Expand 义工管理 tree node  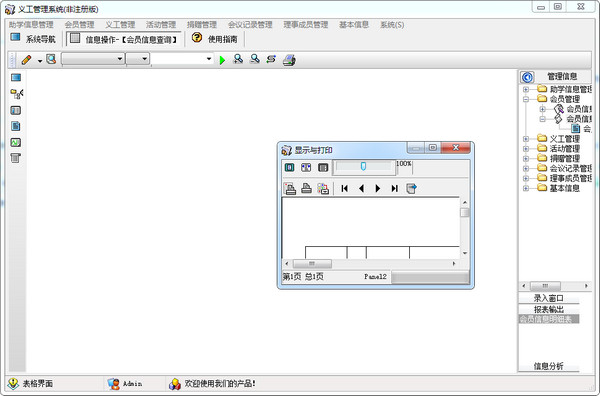click(x=526, y=139)
